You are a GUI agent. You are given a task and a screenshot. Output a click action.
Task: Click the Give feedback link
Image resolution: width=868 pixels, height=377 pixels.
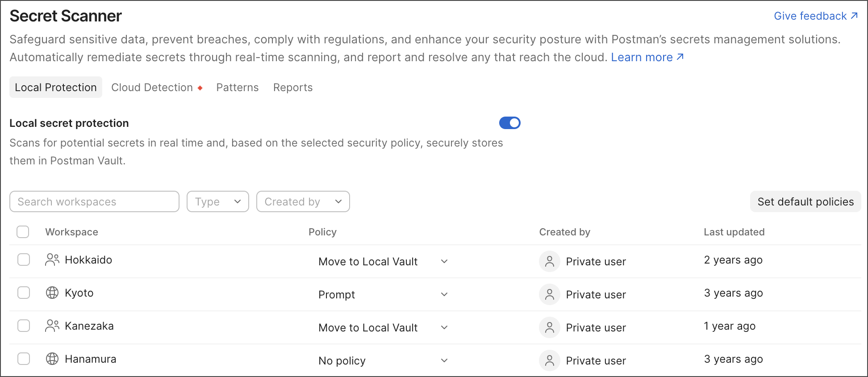pos(816,16)
